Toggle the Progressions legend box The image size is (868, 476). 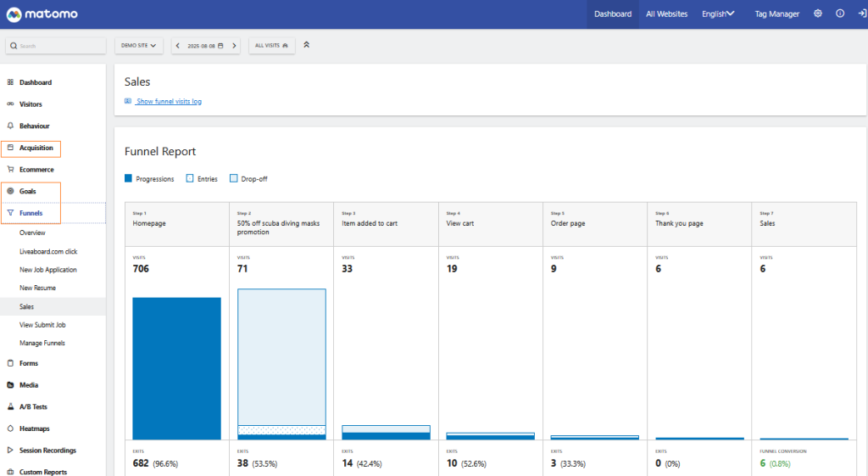click(x=129, y=179)
